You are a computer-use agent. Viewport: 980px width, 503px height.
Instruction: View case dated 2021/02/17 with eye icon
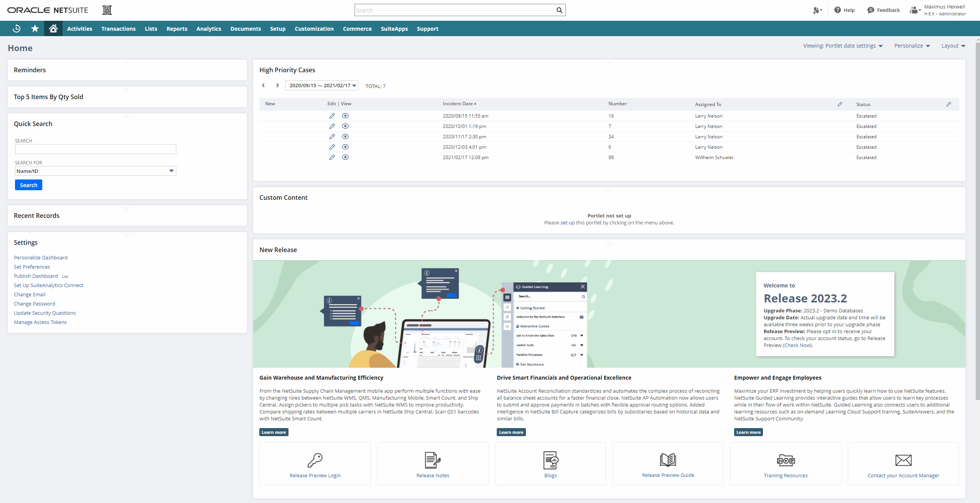[x=345, y=157]
